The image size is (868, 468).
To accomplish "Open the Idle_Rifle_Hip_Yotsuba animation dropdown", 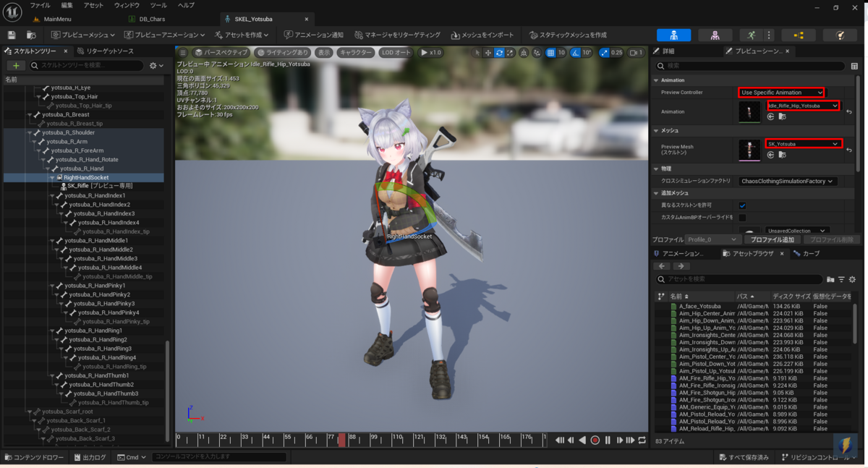I will click(802, 106).
